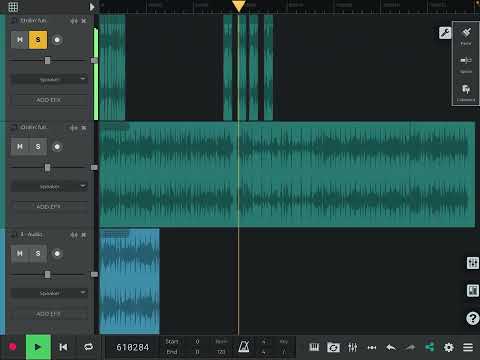The width and height of the screenshot is (480, 360).
Task: Open the waveform icon on the 3: Audio track
Action: coord(74,235)
